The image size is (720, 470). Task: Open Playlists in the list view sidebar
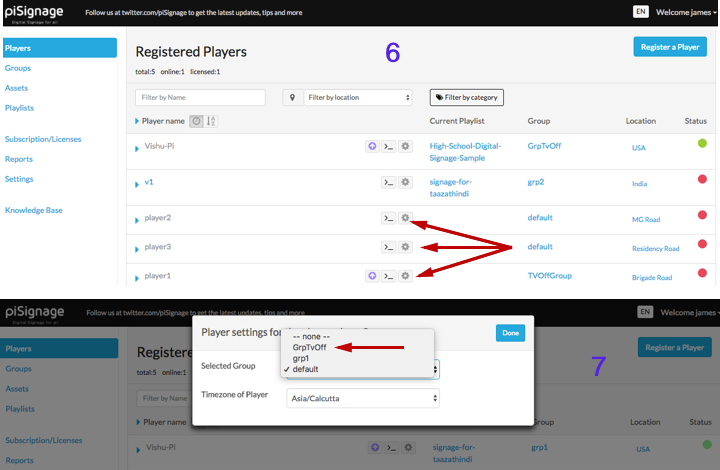[19, 108]
